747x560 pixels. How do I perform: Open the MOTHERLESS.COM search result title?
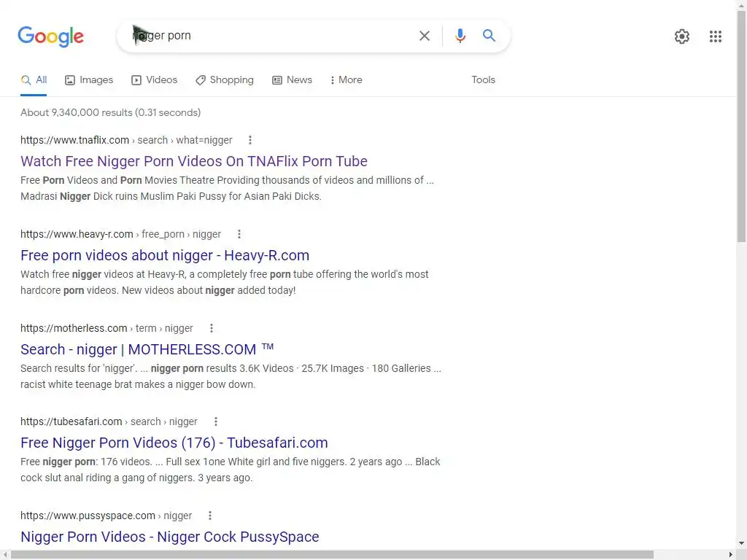[147, 349]
